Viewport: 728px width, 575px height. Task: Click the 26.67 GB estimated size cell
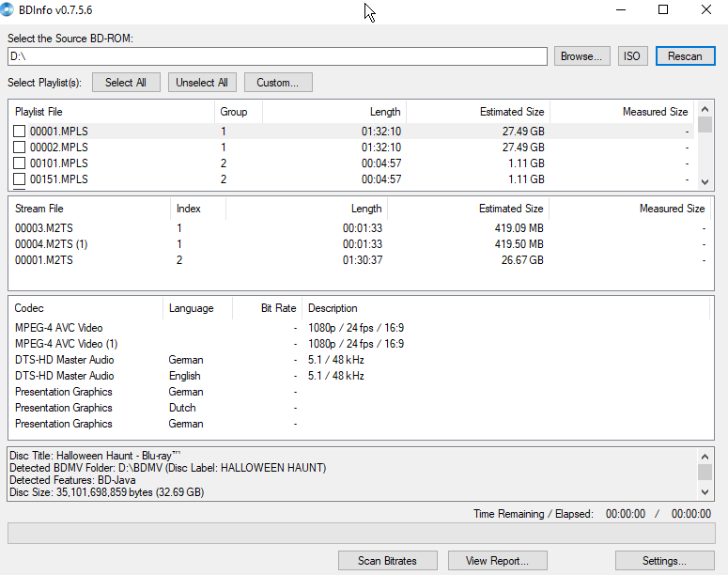(522, 259)
